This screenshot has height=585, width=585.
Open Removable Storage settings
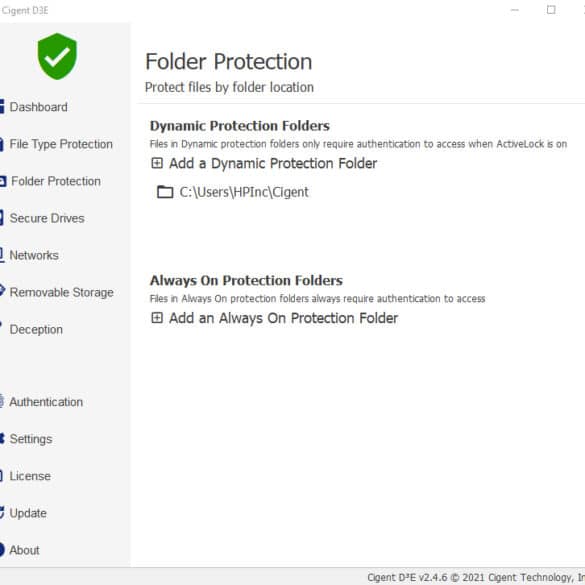tap(62, 292)
